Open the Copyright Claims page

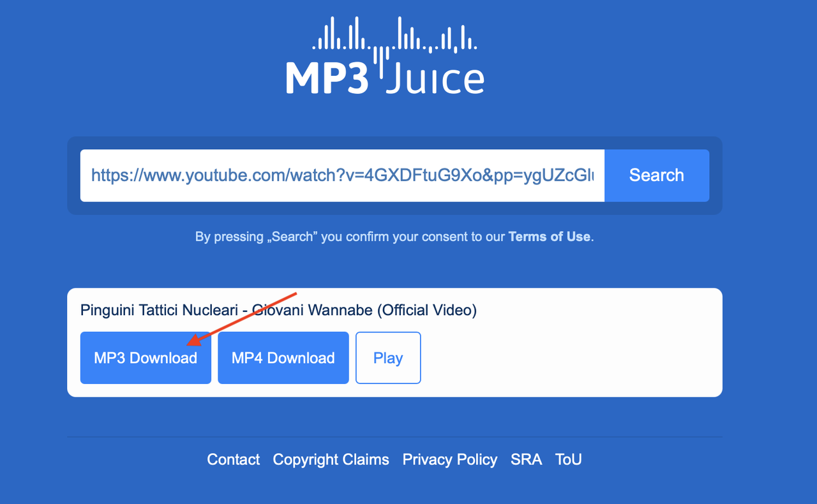pos(331,459)
